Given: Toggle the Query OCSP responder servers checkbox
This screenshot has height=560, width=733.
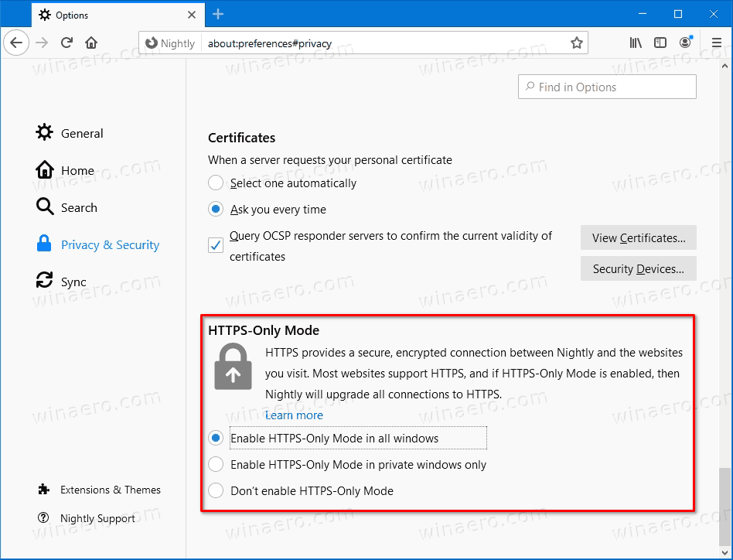Looking at the screenshot, I should pos(216,245).
